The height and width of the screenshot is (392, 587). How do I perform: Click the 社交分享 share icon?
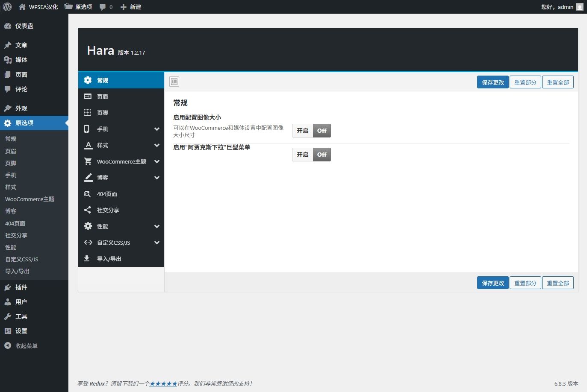88,210
